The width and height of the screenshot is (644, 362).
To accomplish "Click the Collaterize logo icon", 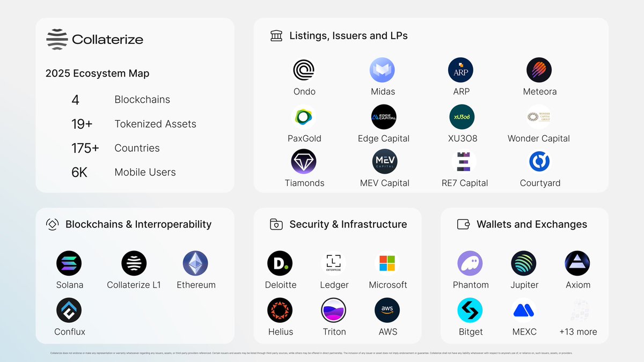I will pos(57,39).
